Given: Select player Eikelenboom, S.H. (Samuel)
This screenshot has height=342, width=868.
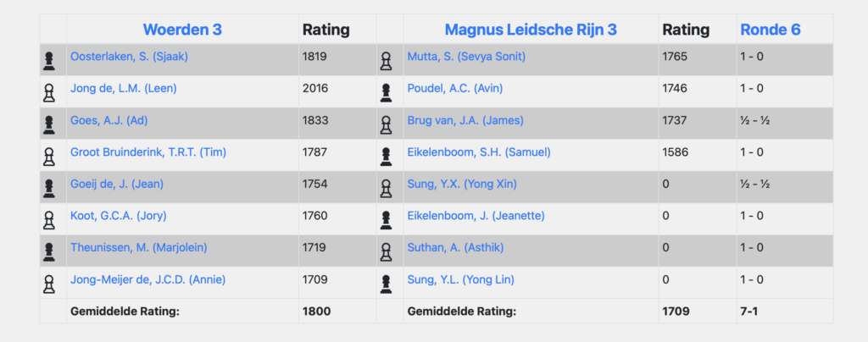Looking at the screenshot, I should tap(479, 152).
